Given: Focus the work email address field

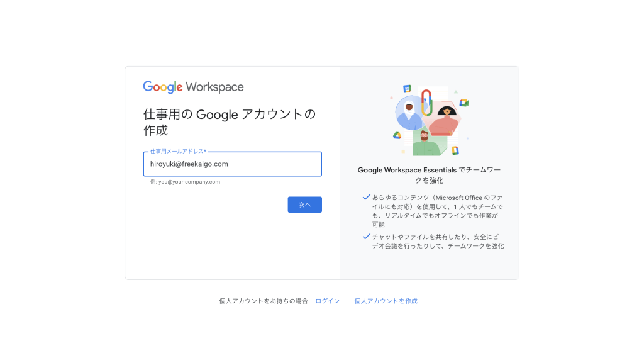Looking at the screenshot, I should tap(232, 164).
